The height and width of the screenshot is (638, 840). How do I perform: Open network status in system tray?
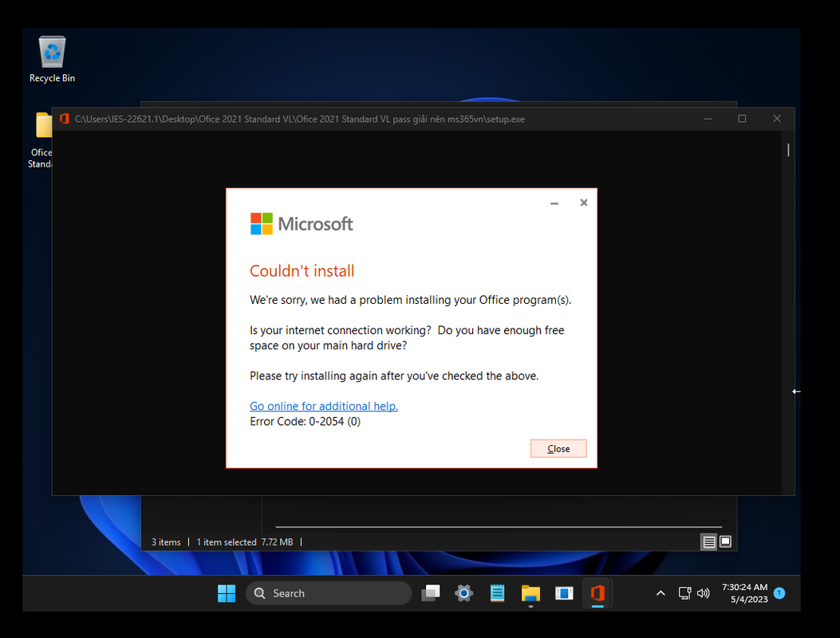(684, 593)
